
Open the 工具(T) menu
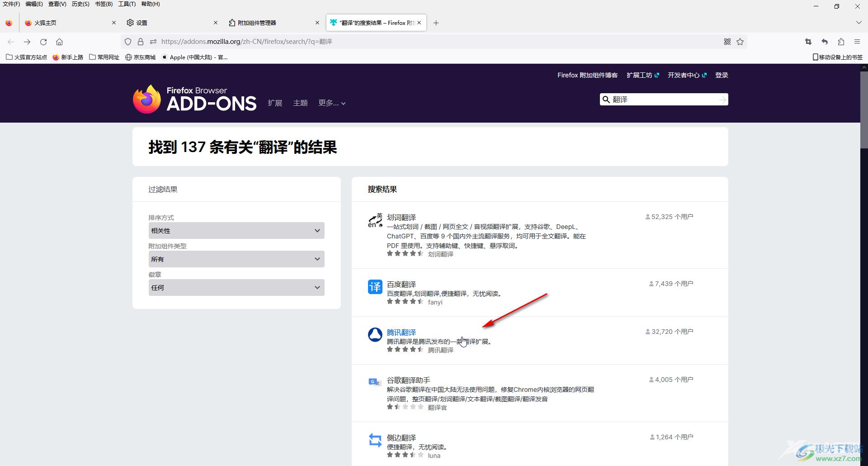pos(127,4)
